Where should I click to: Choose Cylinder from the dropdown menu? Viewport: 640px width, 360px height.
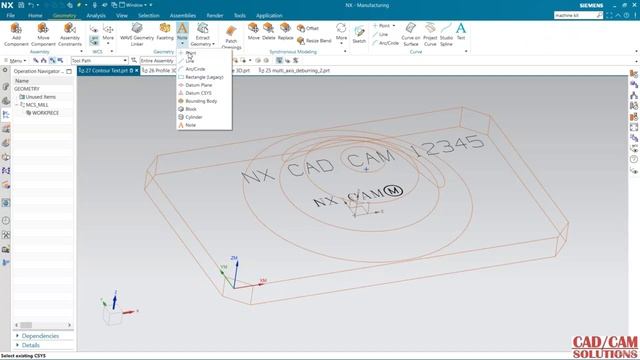(204, 117)
